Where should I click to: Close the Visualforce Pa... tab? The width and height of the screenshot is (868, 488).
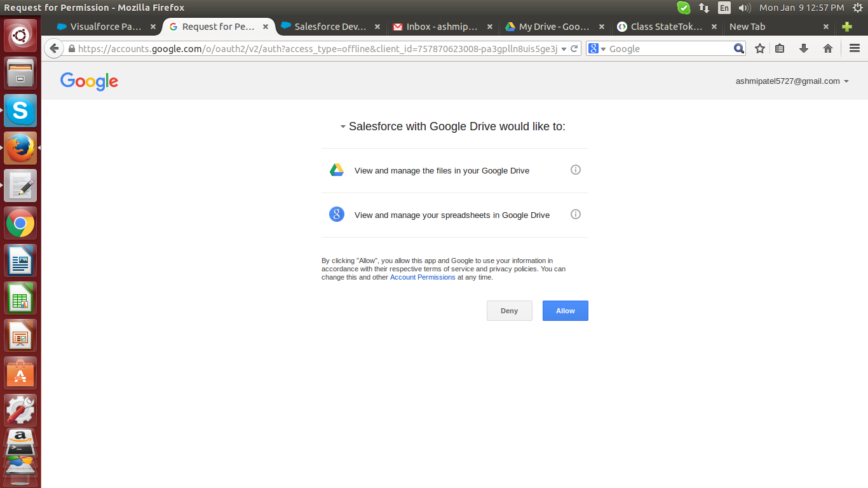pyautogui.click(x=153, y=27)
